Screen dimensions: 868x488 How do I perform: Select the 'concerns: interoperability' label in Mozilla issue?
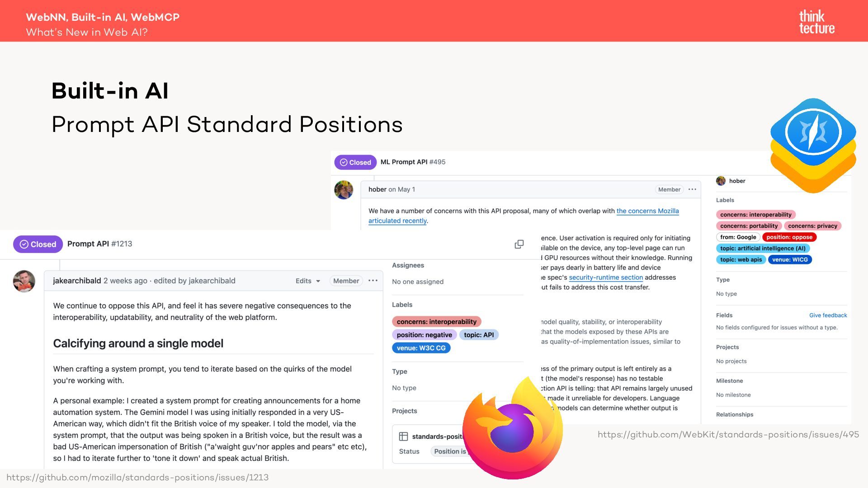[437, 322]
